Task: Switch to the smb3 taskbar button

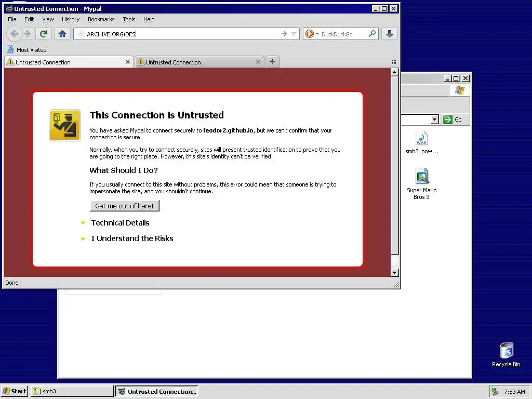Action: click(72, 392)
